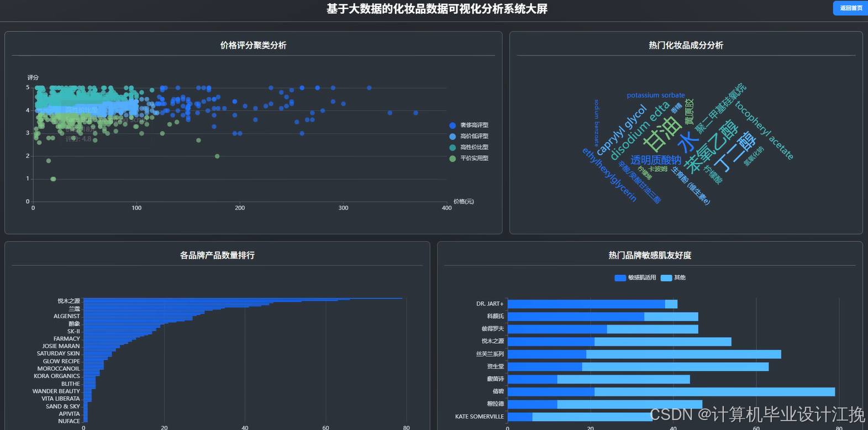Click the 水 word in the word cloud
This screenshot has height=430, width=868.
coord(688,142)
